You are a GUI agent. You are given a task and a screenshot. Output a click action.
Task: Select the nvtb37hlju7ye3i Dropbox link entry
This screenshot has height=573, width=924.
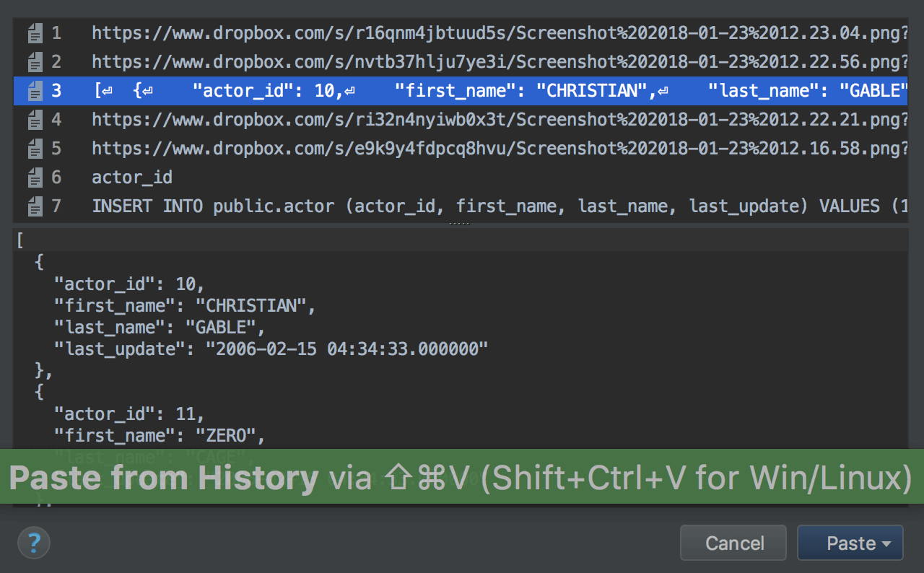point(498,62)
